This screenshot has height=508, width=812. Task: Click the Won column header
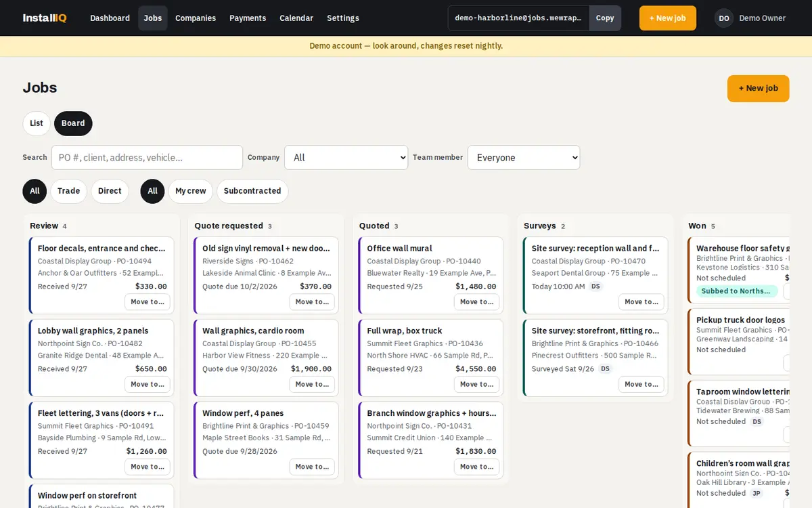697,226
